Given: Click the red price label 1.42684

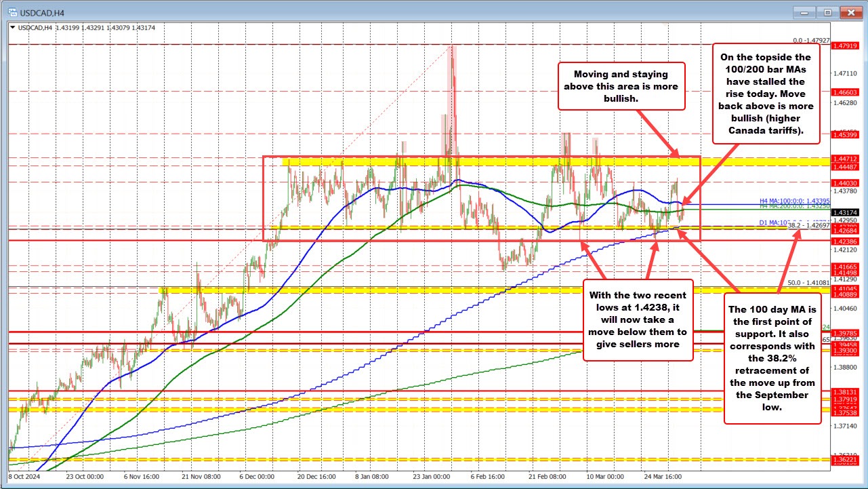Looking at the screenshot, I should (x=845, y=229).
